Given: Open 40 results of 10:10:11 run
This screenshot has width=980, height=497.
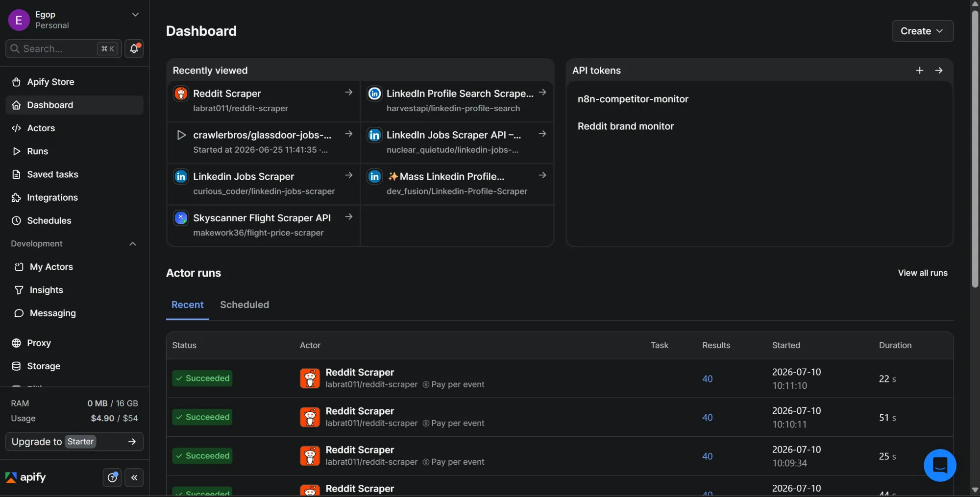Looking at the screenshot, I should tap(707, 417).
